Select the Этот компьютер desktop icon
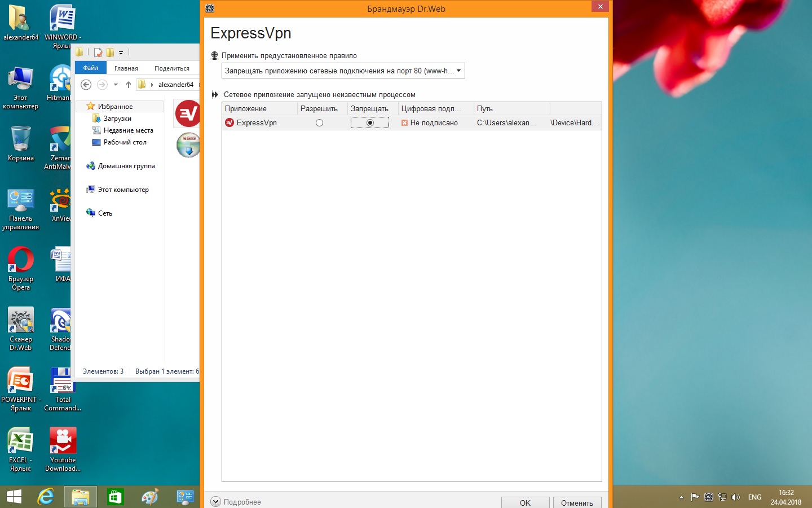The width and height of the screenshot is (812, 508). [x=21, y=88]
